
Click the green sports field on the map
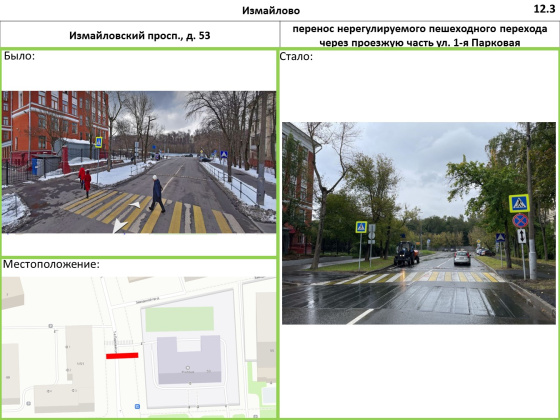click(x=180, y=319)
